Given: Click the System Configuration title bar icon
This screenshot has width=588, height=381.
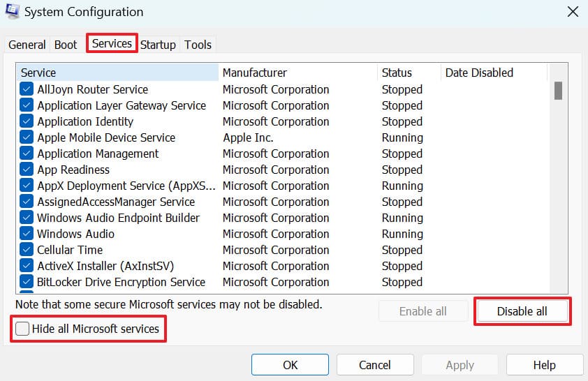Looking at the screenshot, I should click(12, 11).
